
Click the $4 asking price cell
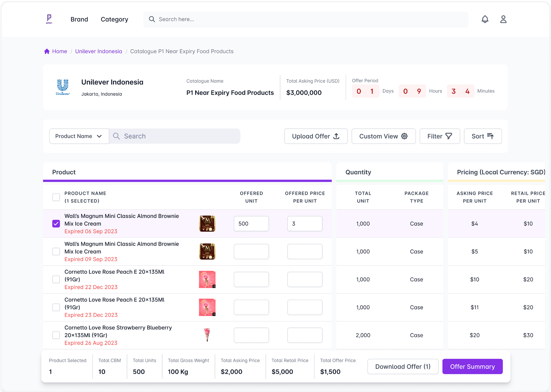click(x=474, y=224)
